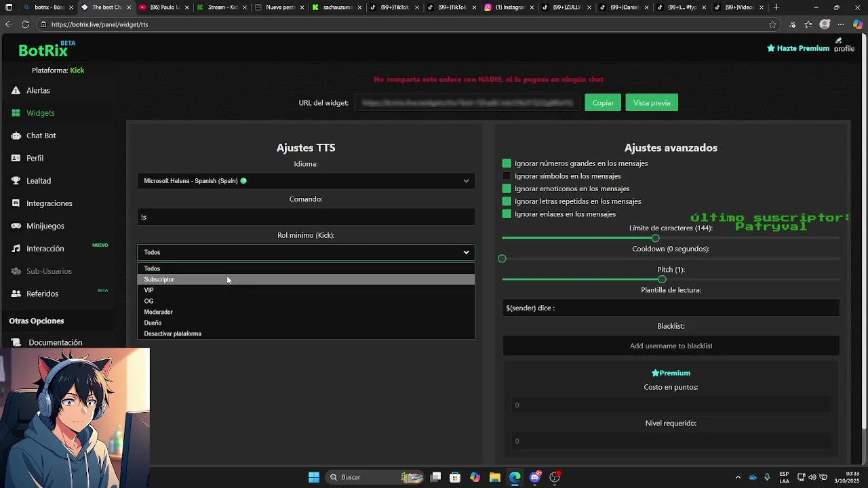Select Subscriptor role option
The image size is (868, 488).
[306, 279]
